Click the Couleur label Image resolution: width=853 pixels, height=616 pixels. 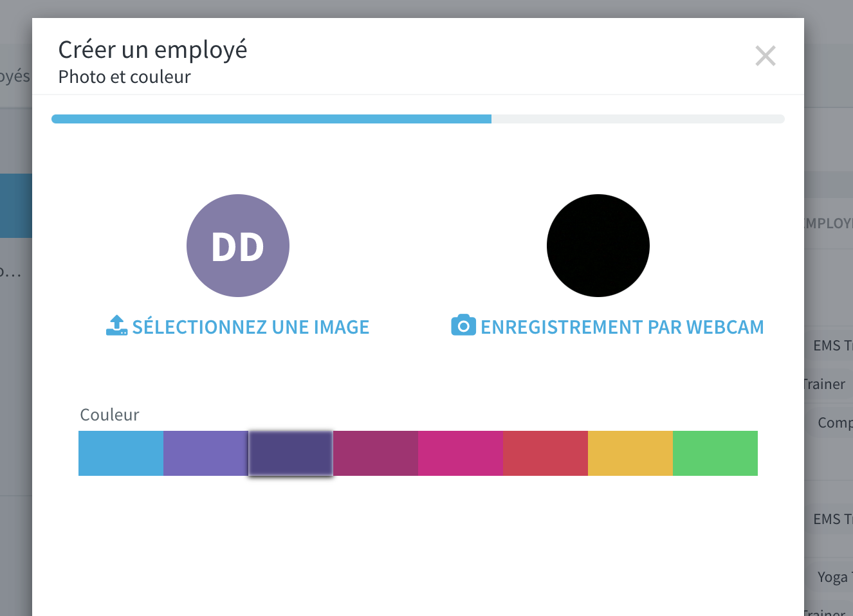[109, 415]
